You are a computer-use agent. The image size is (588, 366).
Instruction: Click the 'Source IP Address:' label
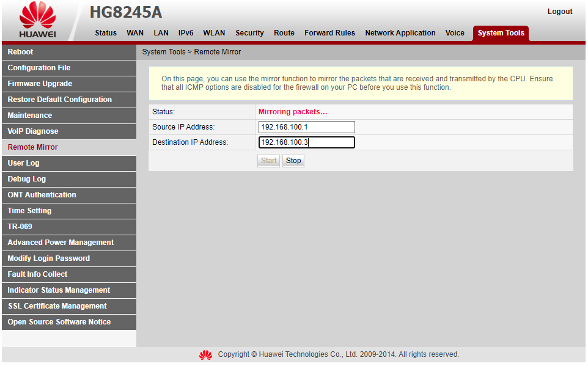[x=183, y=127]
